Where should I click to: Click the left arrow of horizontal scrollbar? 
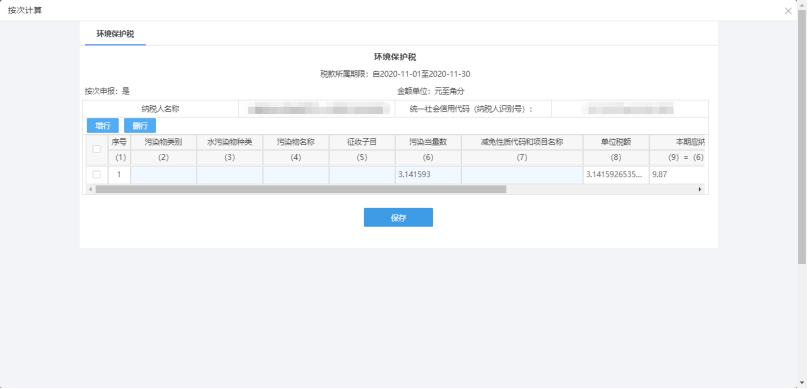[91, 190]
